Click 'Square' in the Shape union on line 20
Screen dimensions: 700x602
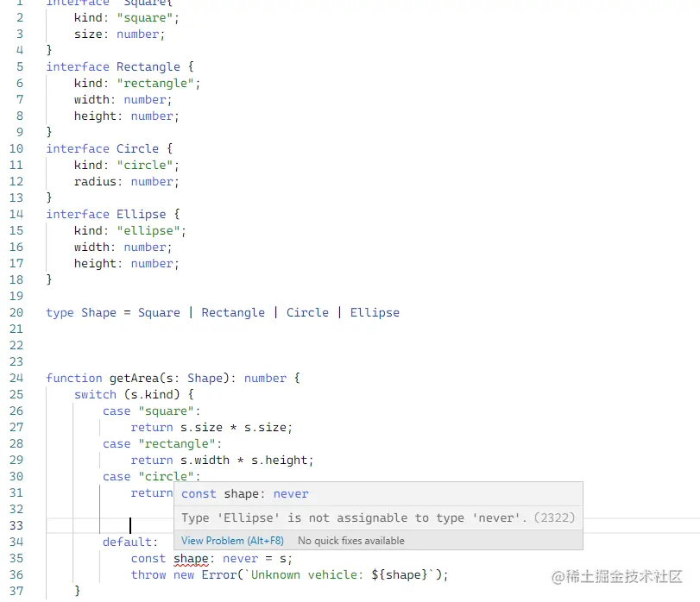[x=159, y=312]
